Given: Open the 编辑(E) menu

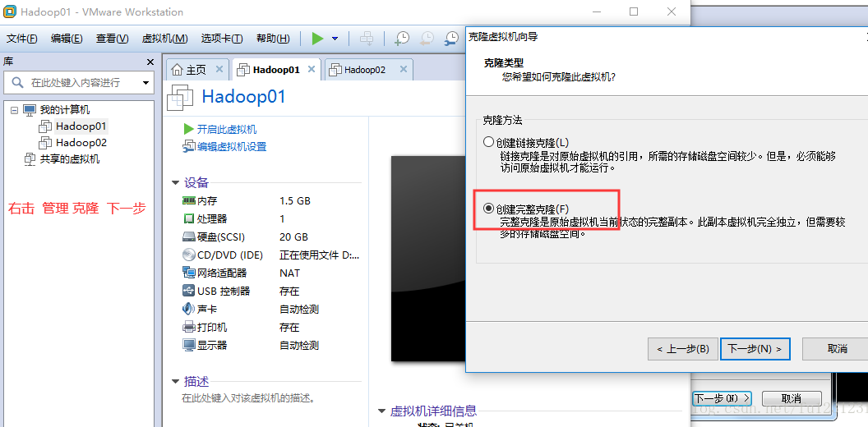Looking at the screenshot, I should pyautogui.click(x=67, y=38).
